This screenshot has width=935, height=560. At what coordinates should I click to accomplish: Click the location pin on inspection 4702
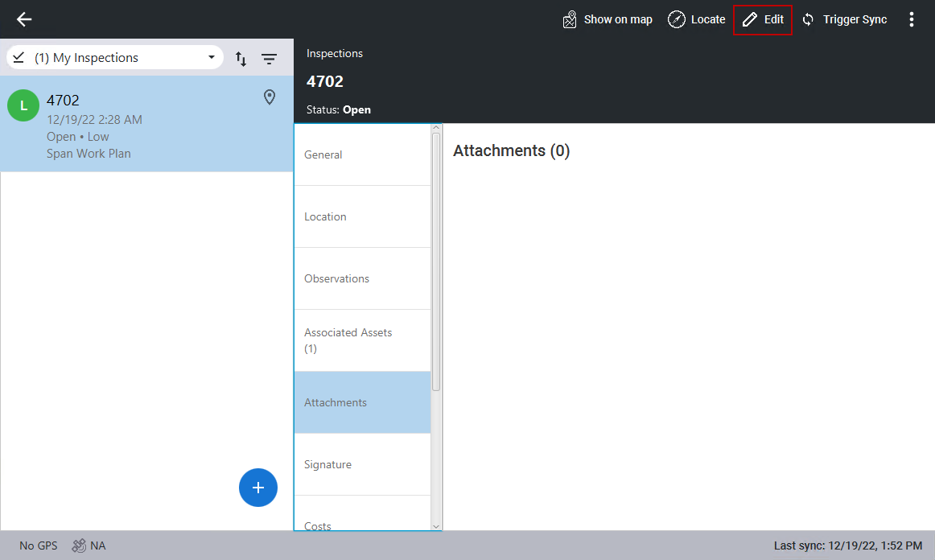point(270,97)
